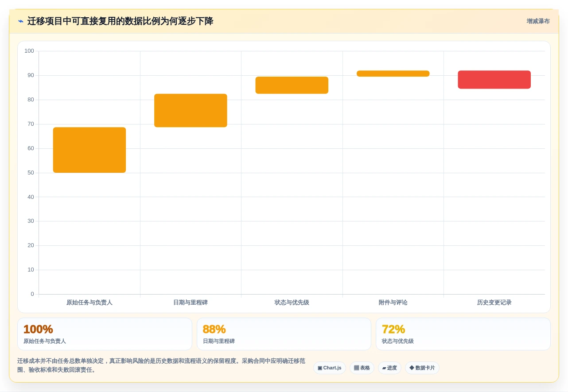Select the 状态与优先级 waterfall bar
This screenshot has height=392, width=568.
coord(292,85)
